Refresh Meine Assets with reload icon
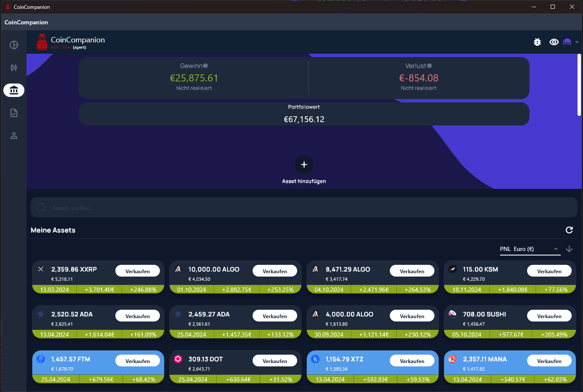This screenshot has height=392, width=583. 569,230
